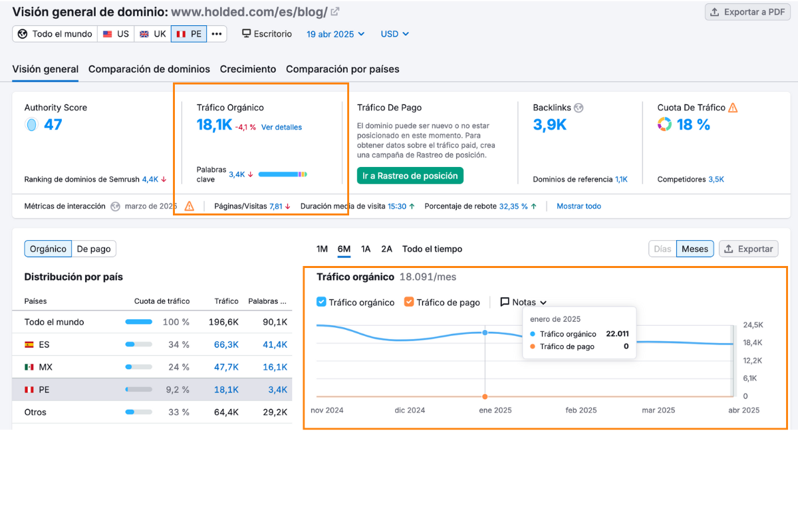Click the orange paid traffic point at ene 2025
Image resolution: width=798 pixels, height=532 pixels.
tap(485, 397)
